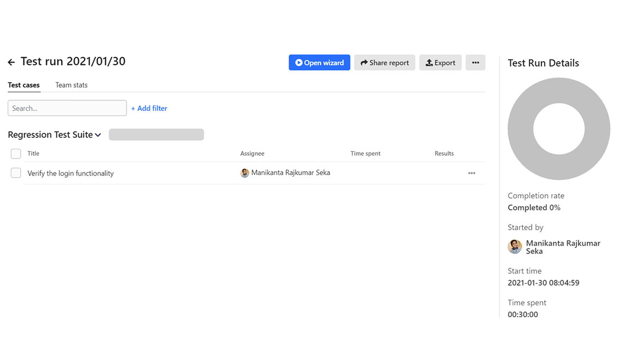This screenshot has width=626, height=364.
Task: Click the gray completion donut chart
Action: (559, 94)
